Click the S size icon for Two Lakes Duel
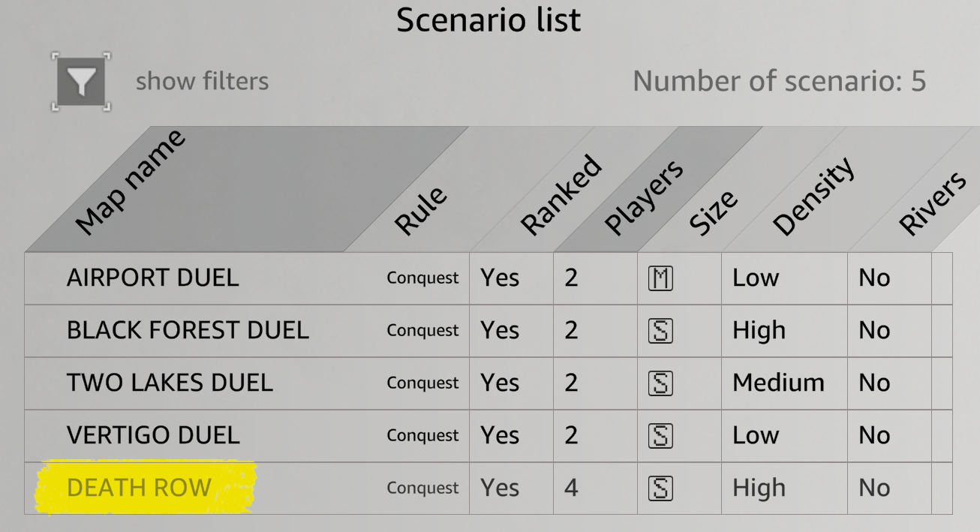980x532 pixels. [x=660, y=383]
